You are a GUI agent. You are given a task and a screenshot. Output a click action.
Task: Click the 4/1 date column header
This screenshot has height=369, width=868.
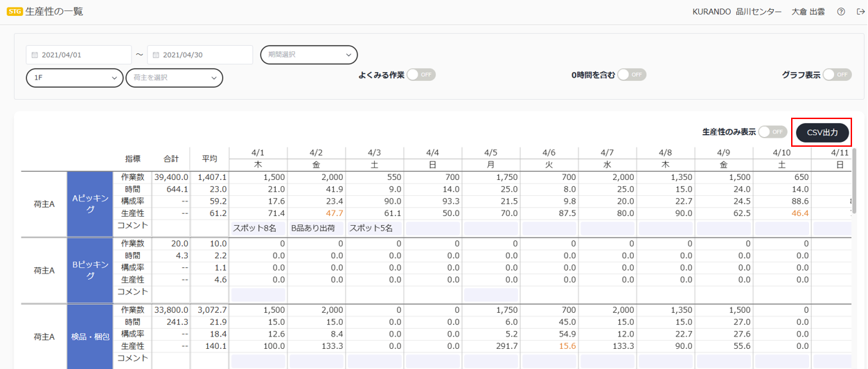click(258, 152)
